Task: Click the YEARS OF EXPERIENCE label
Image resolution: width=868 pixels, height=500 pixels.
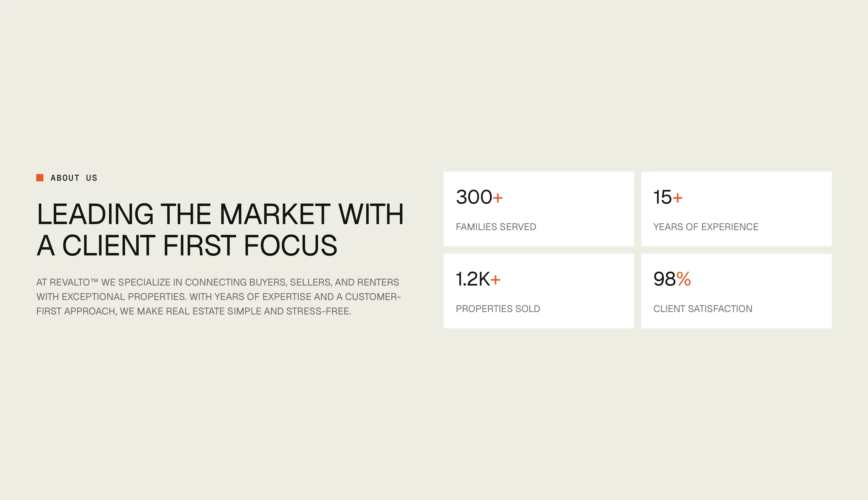Action: pos(706,227)
